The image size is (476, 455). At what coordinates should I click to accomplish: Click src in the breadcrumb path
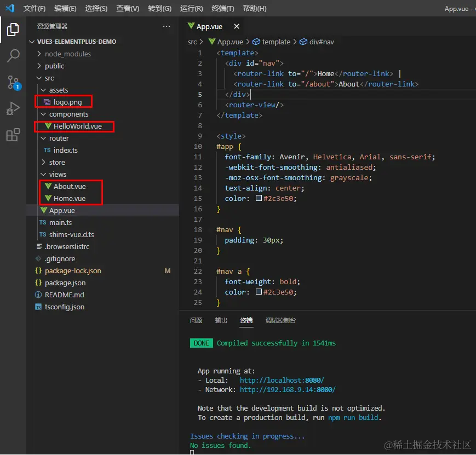pos(192,42)
